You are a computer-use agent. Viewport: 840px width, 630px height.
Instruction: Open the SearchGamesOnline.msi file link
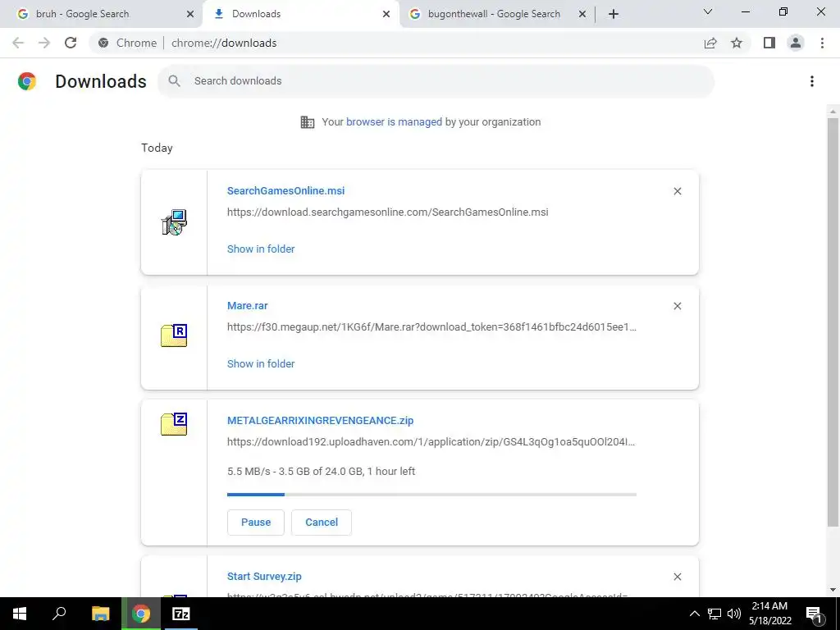(285, 190)
